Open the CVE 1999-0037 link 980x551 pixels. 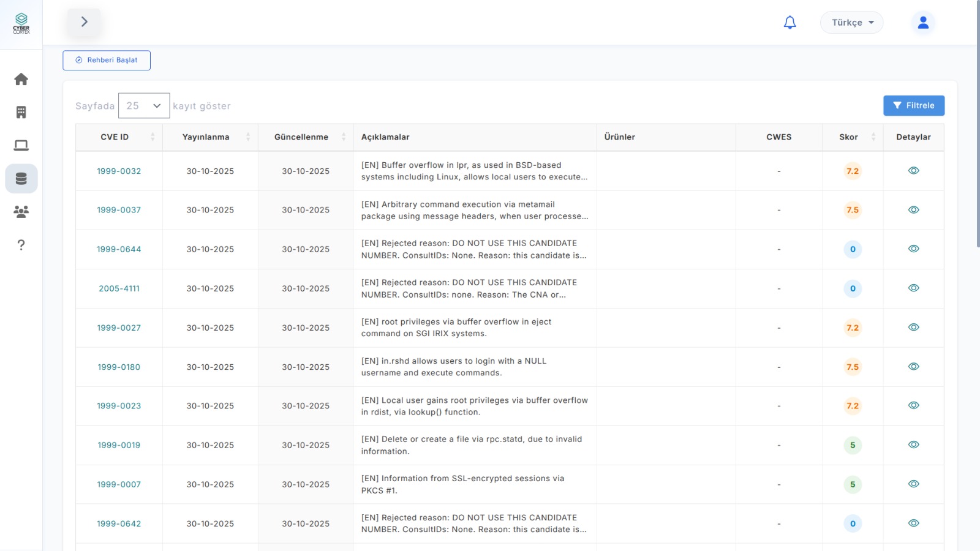(x=119, y=210)
